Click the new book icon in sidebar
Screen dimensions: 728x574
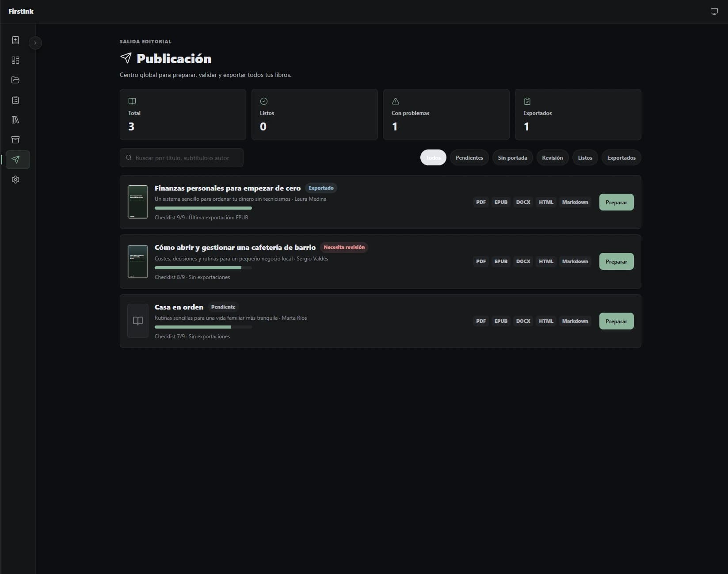coord(15,40)
